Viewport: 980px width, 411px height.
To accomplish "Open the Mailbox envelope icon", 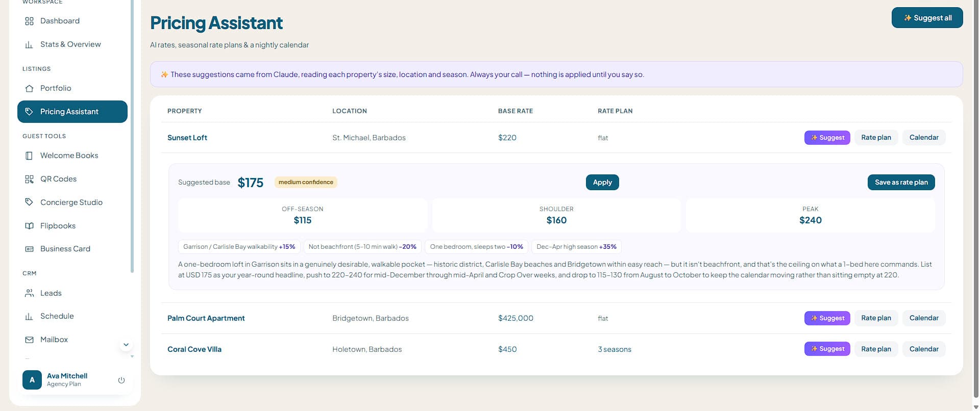I will click(29, 340).
